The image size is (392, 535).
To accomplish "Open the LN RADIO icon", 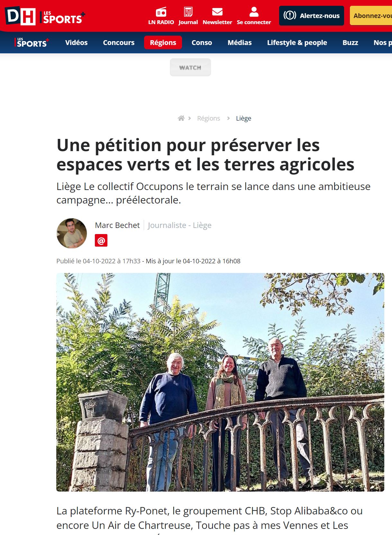I will click(161, 12).
